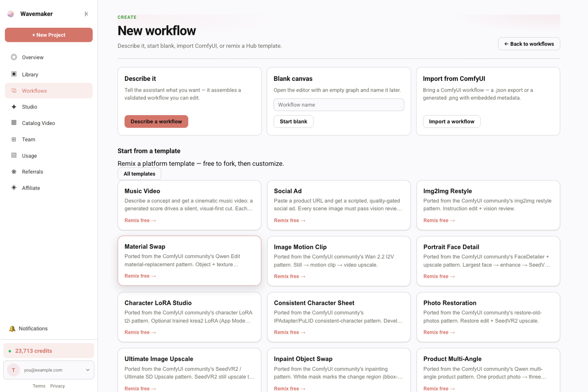Click the Img2Img Restyle card title

(x=448, y=191)
